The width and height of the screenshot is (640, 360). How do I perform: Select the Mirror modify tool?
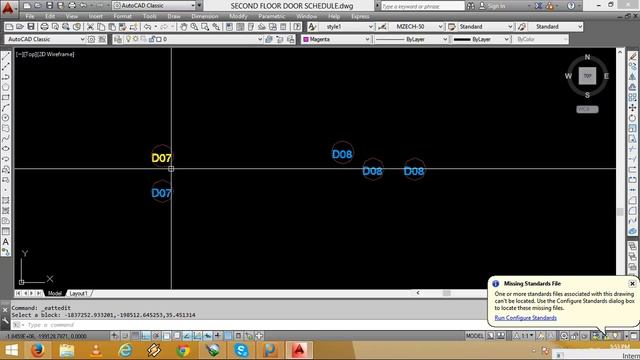tap(632, 77)
